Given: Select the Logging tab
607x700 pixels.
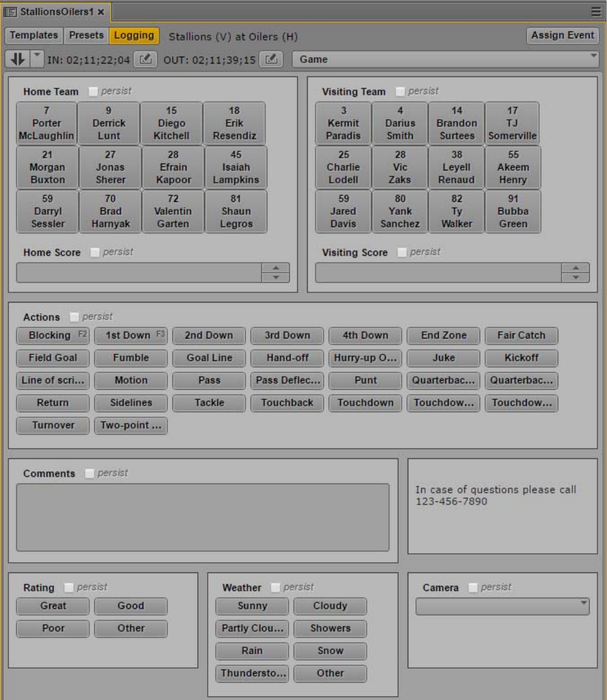Looking at the screenshot, I should tap(134, 35).
